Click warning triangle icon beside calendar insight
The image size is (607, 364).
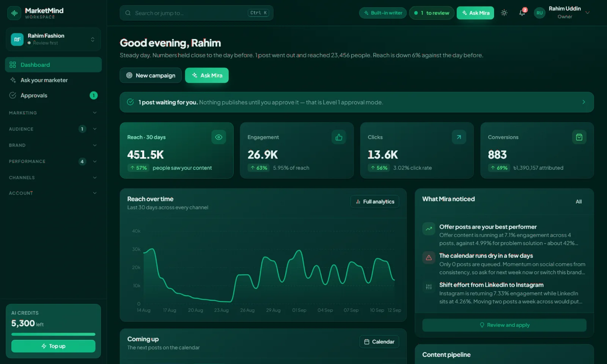(x=429, y=258)
